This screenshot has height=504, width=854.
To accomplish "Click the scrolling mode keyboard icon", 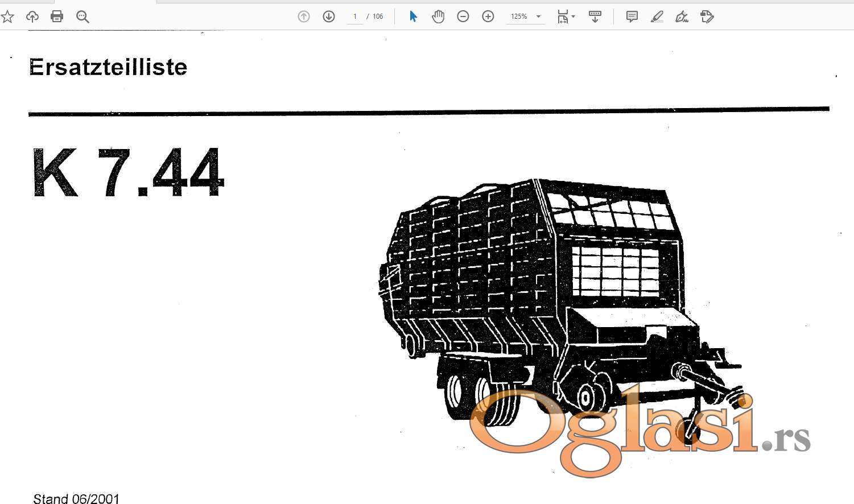I will coord(595,16).
